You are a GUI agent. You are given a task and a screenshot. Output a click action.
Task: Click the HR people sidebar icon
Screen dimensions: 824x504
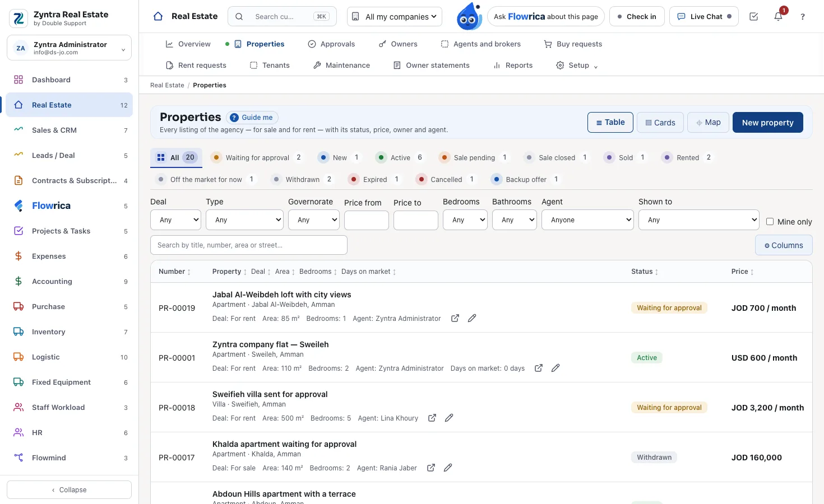[x=18, y=432]
